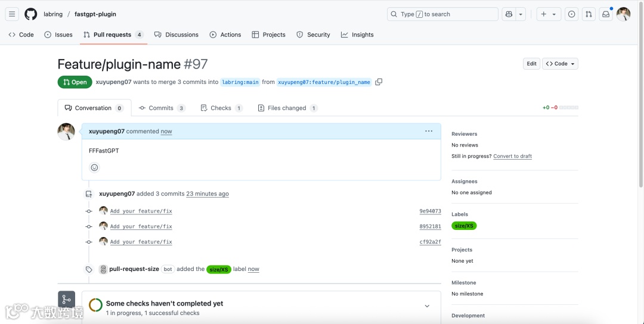Image resolution: width=644 pixels, height=324 pixels.
Task: Click the search box
Action: [x=442, y=14]
